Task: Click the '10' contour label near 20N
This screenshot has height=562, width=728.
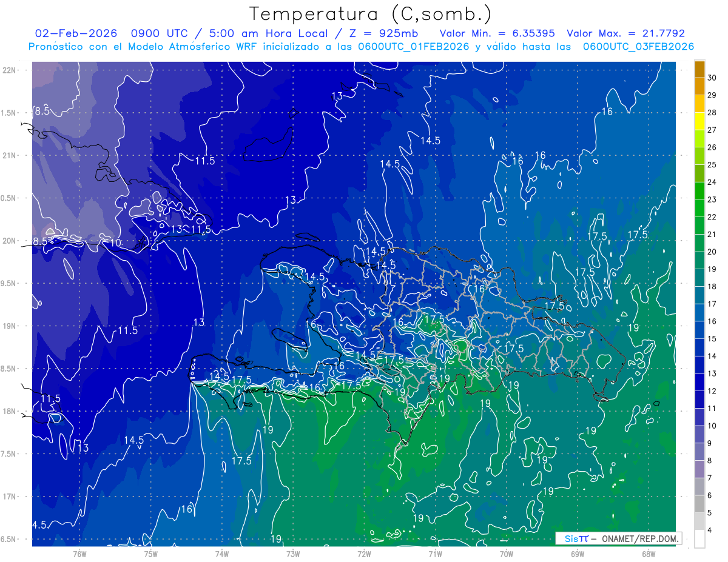Action: [x=115, y=243]
